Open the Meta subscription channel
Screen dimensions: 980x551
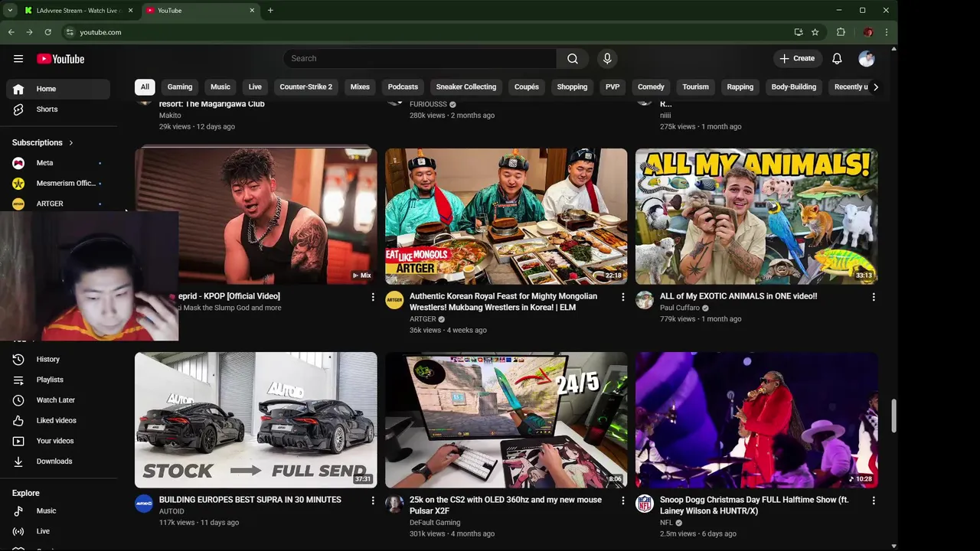58,163
